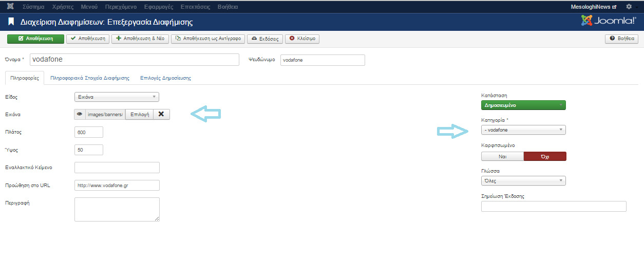Click the Κλείσιμο close button

point(302,39)
